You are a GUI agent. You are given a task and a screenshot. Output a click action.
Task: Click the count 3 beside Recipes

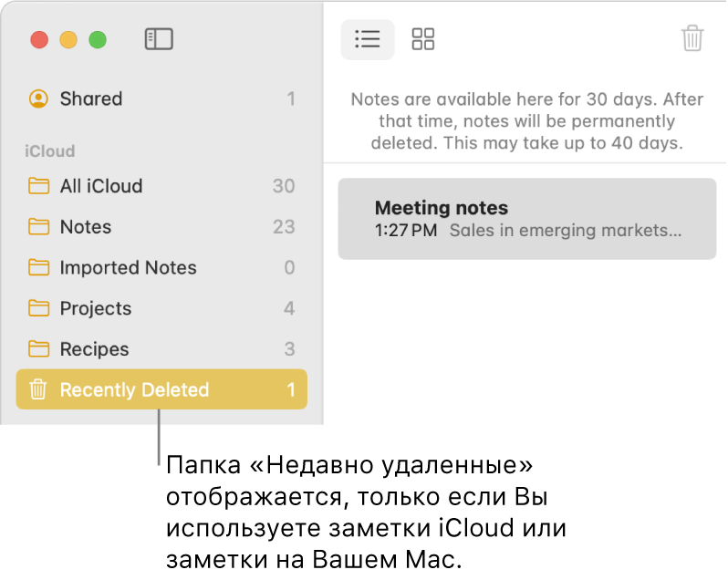point(289,349)
